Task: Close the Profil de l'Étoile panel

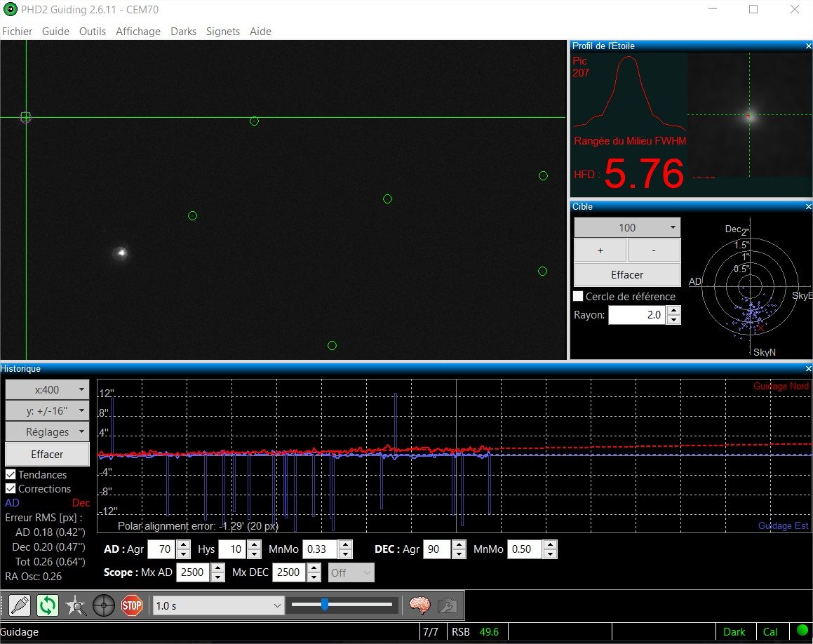Action: pyautogui.click(x=808, y=46)
